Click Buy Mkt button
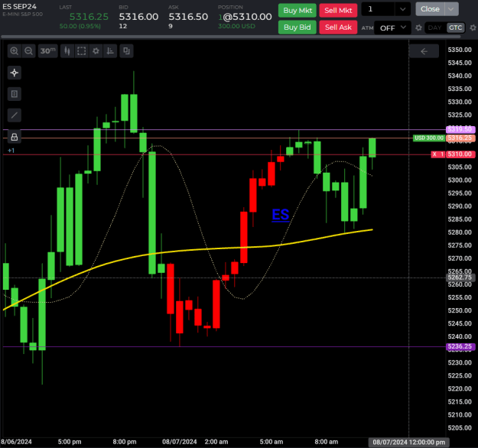The width and height of the screenshot is (478, 448). pyautogui.click(x=298, y=11)
